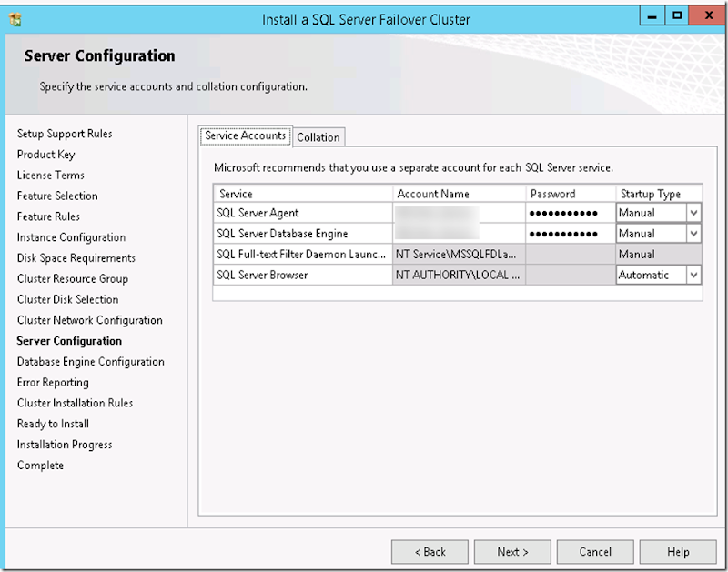
Task: Go back with the < Back button
Action: pos(430,552)
